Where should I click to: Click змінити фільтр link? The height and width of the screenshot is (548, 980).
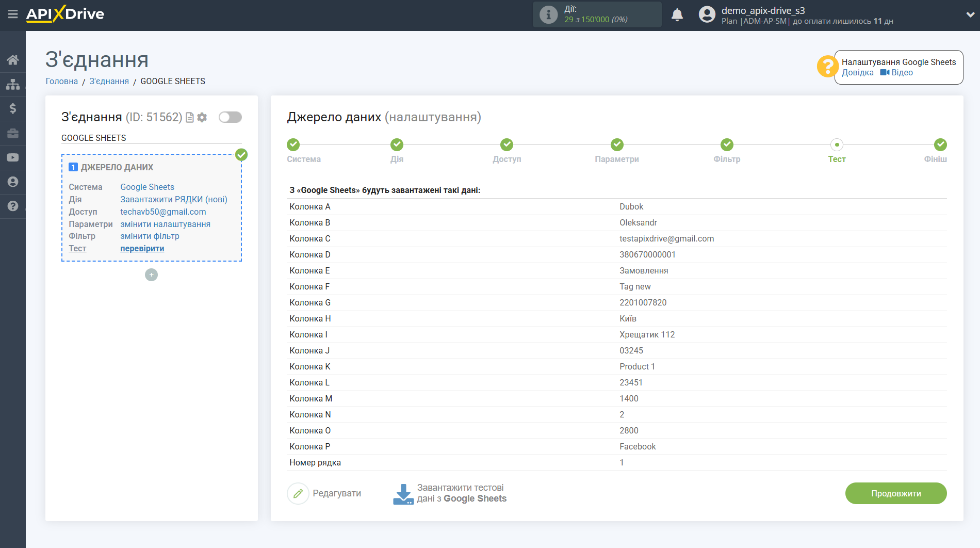(x=150, y=236)
